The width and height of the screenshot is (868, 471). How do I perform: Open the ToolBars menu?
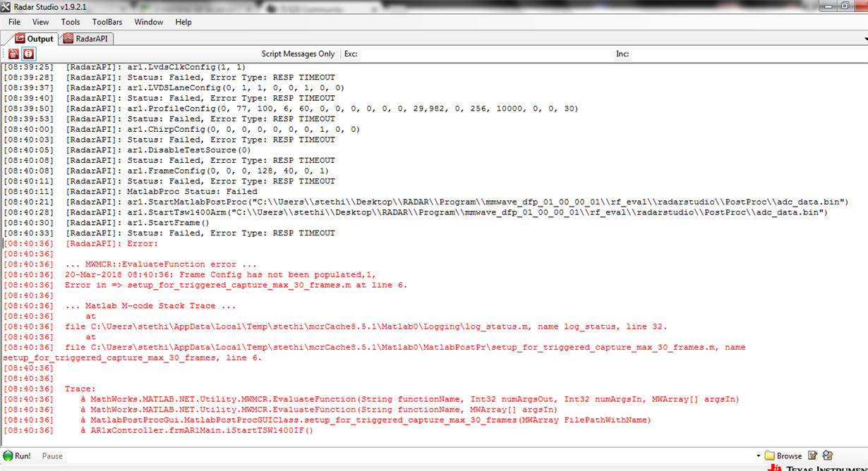[x=108, y=22]
